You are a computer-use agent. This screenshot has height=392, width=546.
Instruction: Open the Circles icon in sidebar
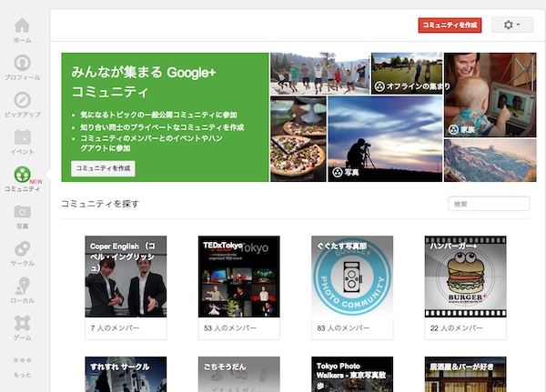(23, 249)
